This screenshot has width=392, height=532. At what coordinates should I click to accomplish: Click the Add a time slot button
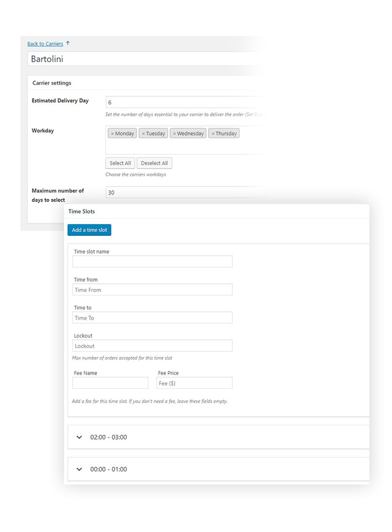[89, 230]
